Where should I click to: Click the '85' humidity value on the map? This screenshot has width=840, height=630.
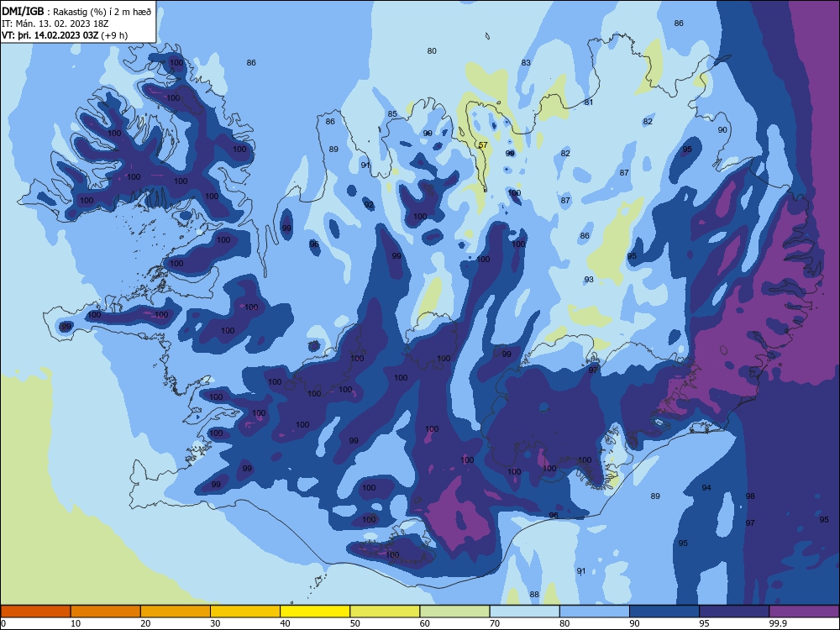392,113
